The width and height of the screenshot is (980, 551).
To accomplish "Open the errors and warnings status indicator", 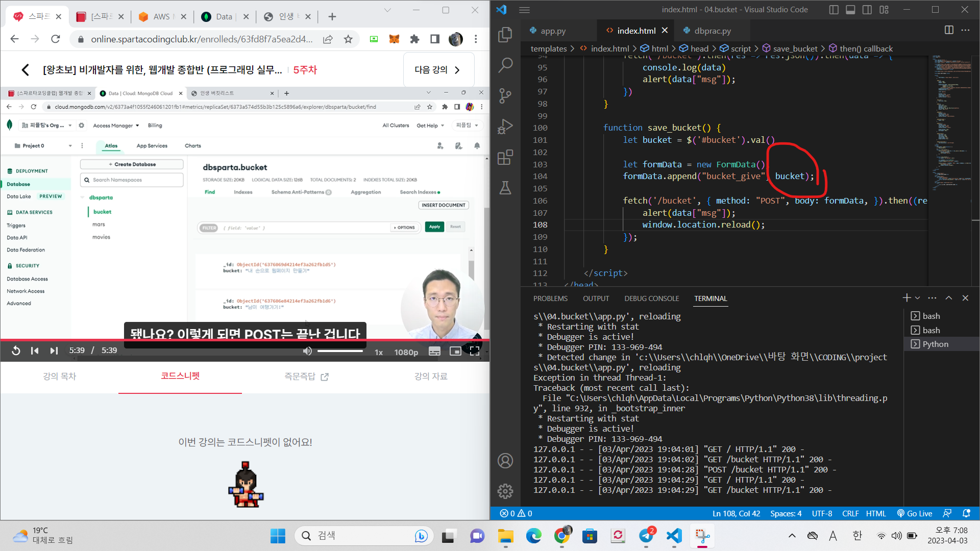I will pos(516,513).
